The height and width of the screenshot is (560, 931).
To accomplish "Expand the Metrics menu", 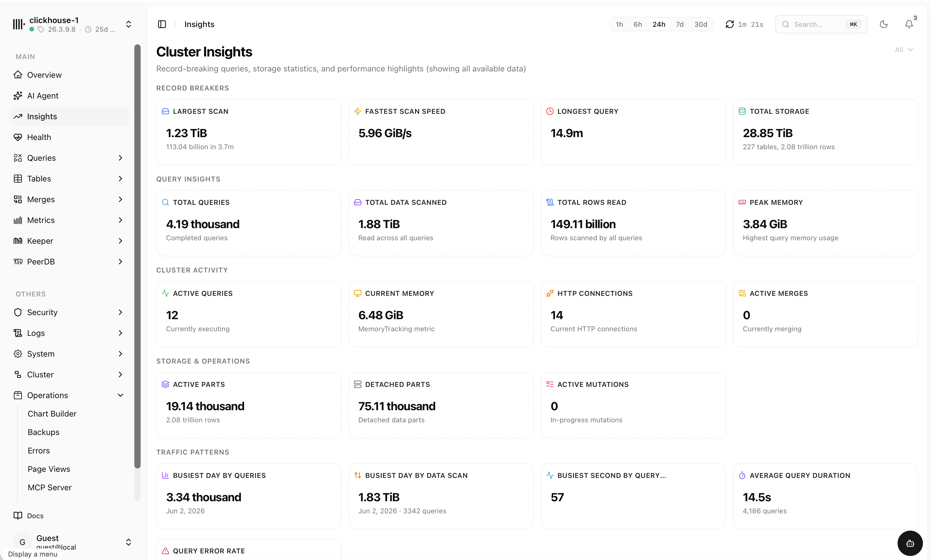I will pos(69,220).
